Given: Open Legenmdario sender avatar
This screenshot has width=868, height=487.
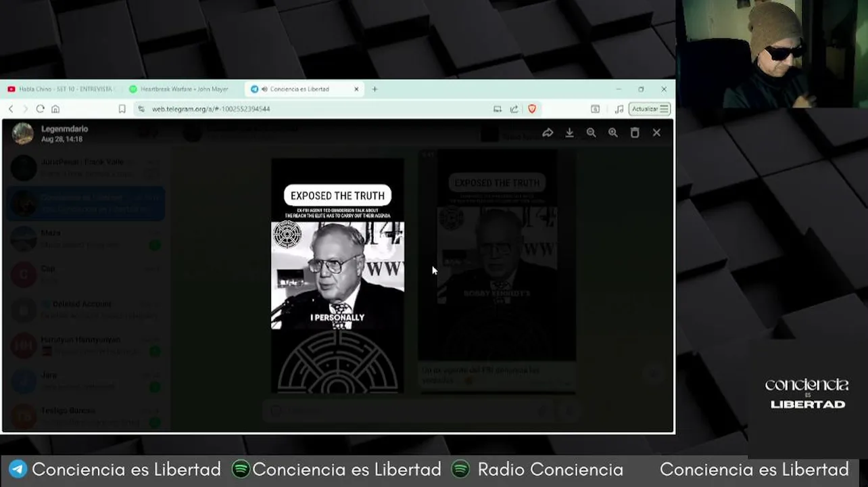Looking at the screenshot, I should tap(23, 133).
